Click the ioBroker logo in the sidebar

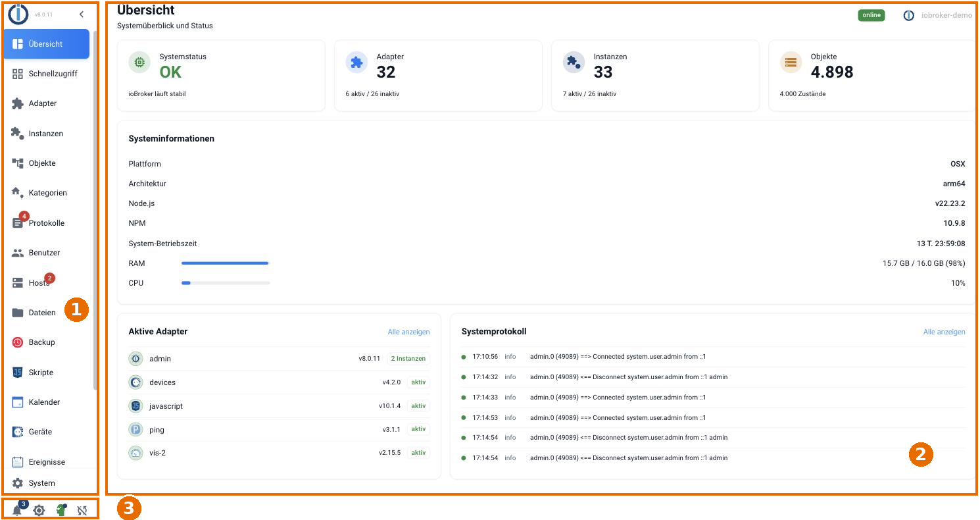coord(18,13)
